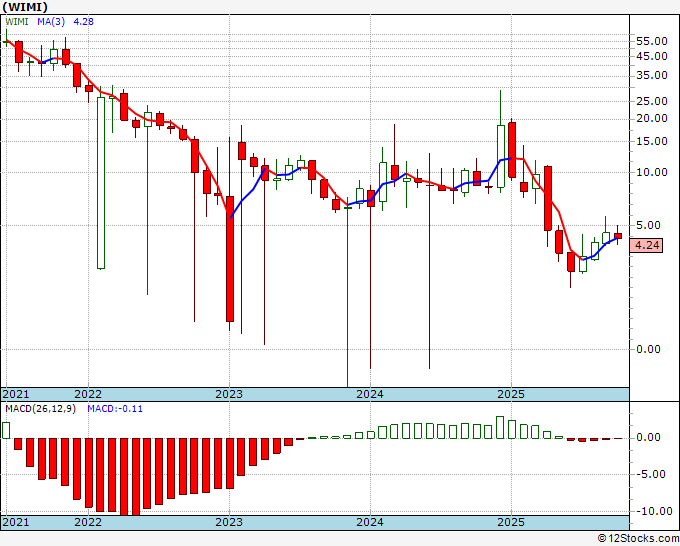Click the 2024 label on price chart axis
This screenshot has width=680, height=546.
370,394
